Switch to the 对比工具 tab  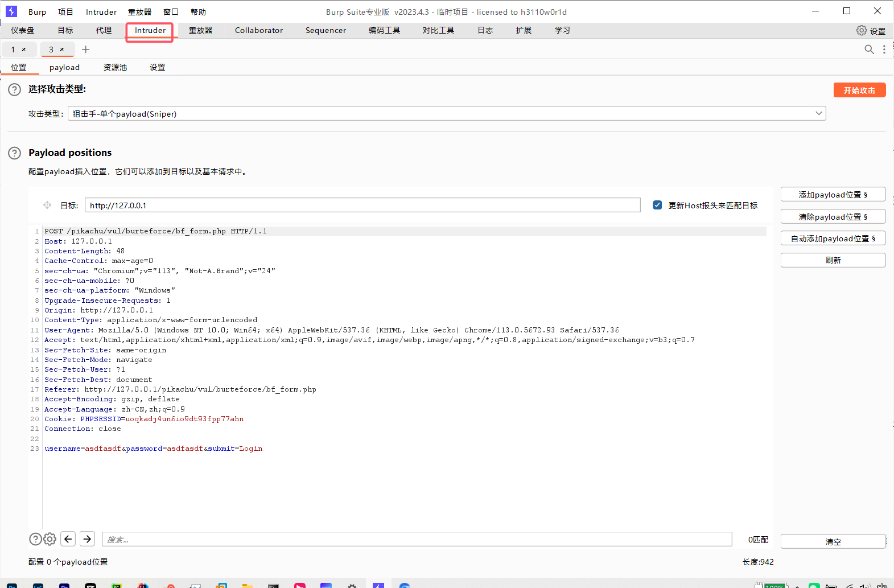coord(438,30)
